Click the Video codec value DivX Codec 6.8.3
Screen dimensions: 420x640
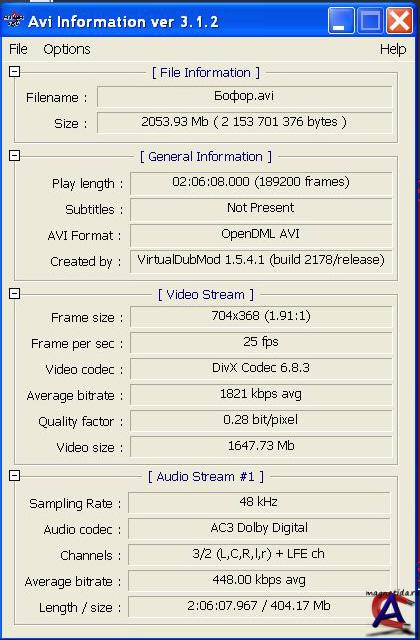click(261, 369)
